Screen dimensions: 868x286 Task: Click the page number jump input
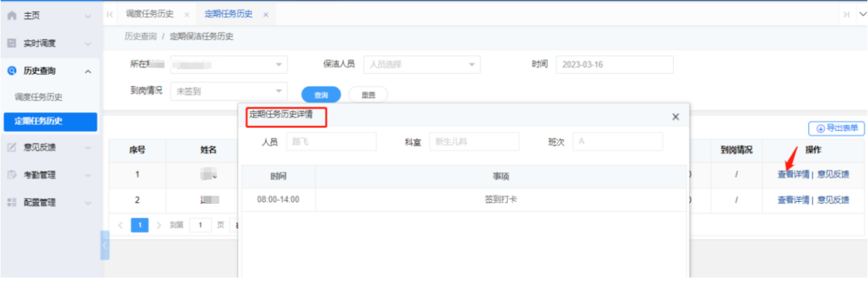pyautogui.click(x=201, y=224)
